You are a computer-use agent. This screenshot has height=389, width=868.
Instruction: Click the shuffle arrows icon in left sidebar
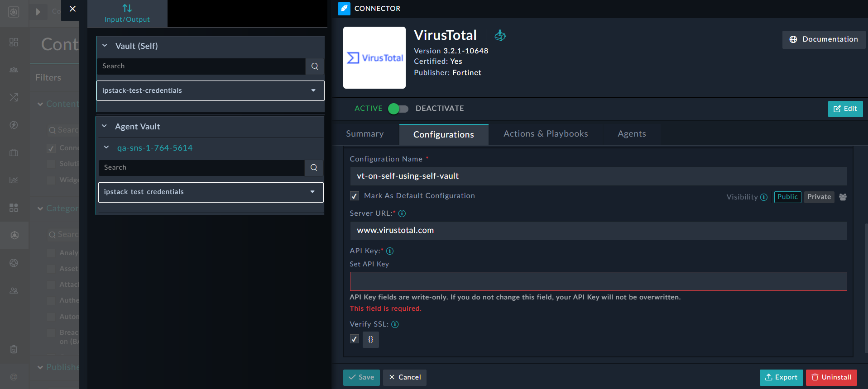[x=14, y=97]
